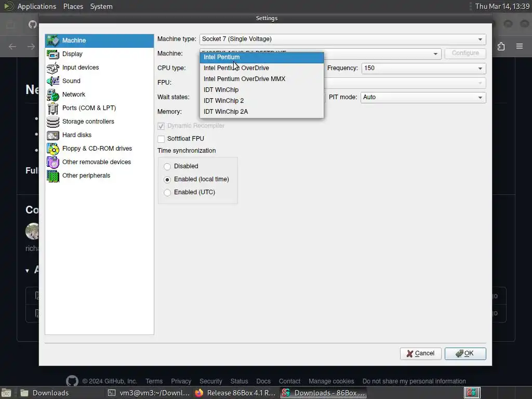Select the Disabled time sync option
The width and height of the screenshot is (532, 399).
pyautogui.click(x=167, y=166)
